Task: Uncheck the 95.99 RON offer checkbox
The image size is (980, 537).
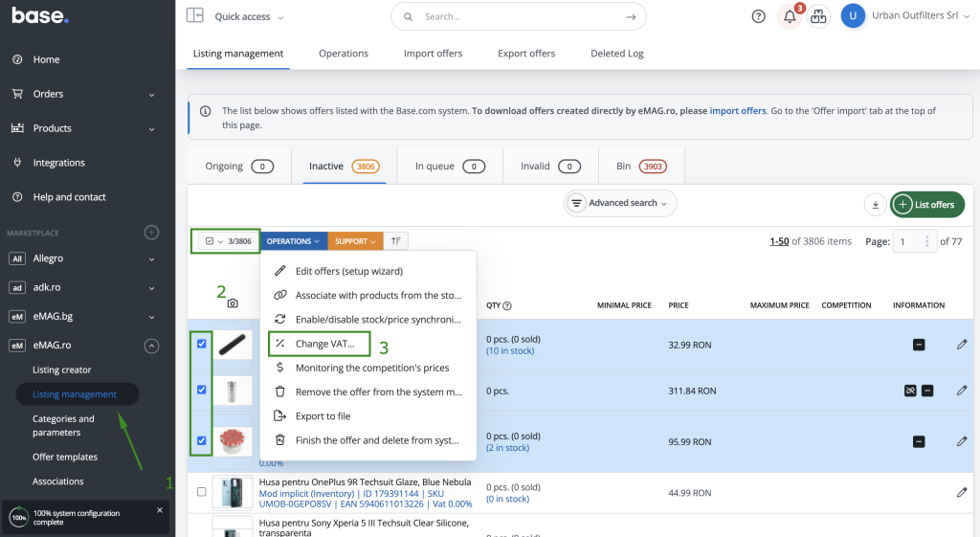Action: pos(201,440)
